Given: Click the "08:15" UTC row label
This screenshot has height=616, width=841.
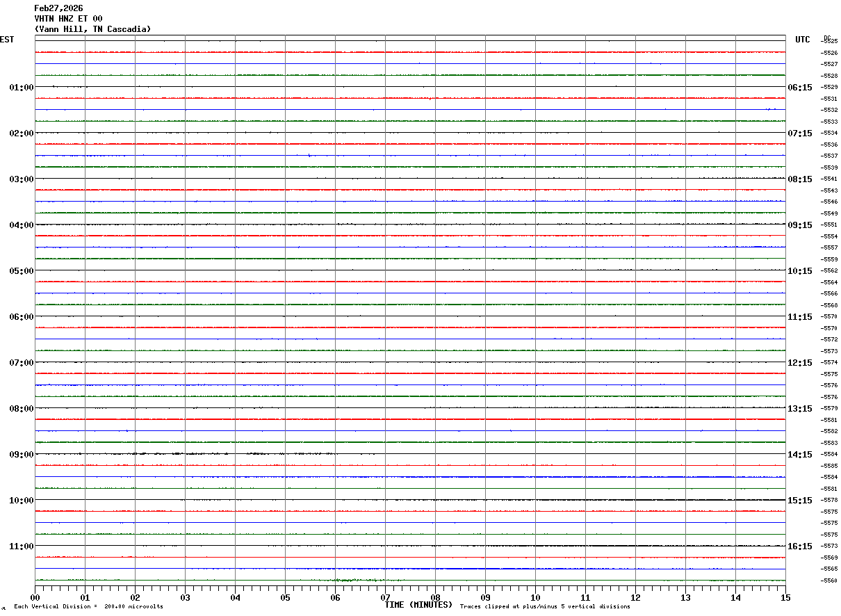Looking at the screenshot, I should [800, 179].
